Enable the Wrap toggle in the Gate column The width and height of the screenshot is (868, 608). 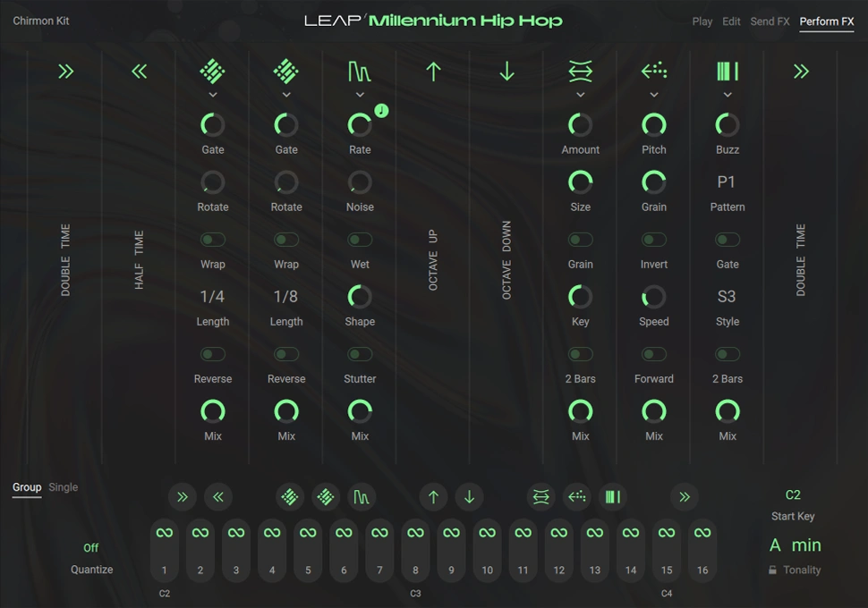[212, 239]
